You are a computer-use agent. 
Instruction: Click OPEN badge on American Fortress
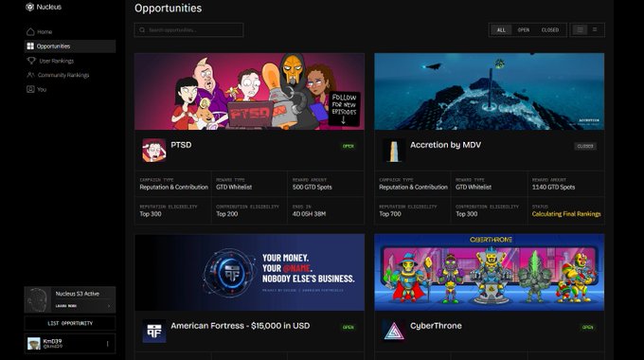pos(349,328)
